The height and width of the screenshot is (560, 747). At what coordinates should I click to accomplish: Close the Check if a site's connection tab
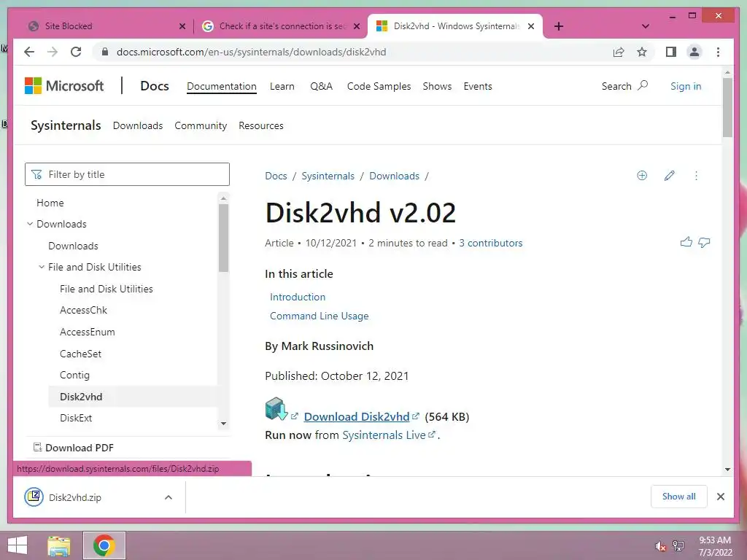(x=356, y=26)
